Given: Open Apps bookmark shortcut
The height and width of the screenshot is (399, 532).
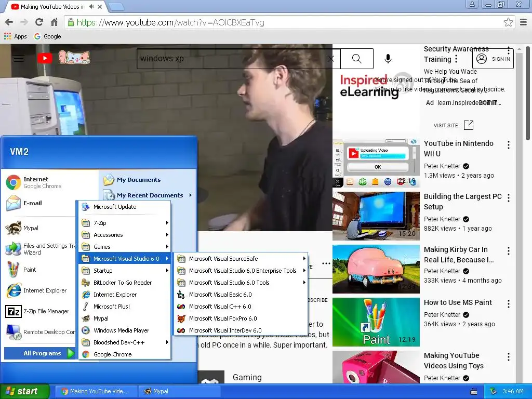Looking at the screenshot, I should 15,36.
